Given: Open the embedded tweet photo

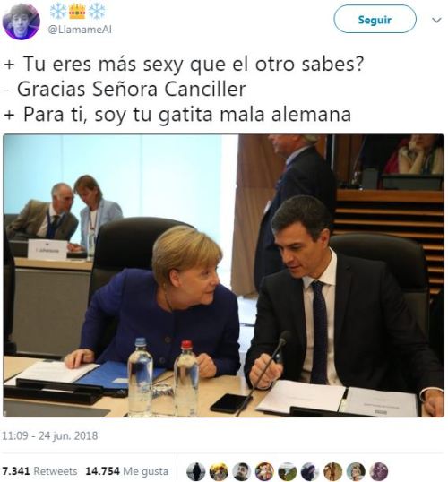Looking at the screenshot, I should click(223, 275).
